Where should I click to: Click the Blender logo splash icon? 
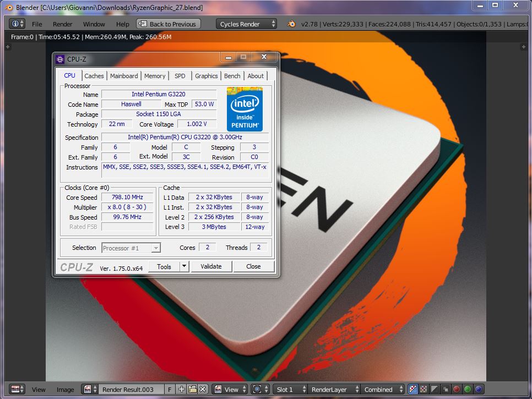(291, 24)
